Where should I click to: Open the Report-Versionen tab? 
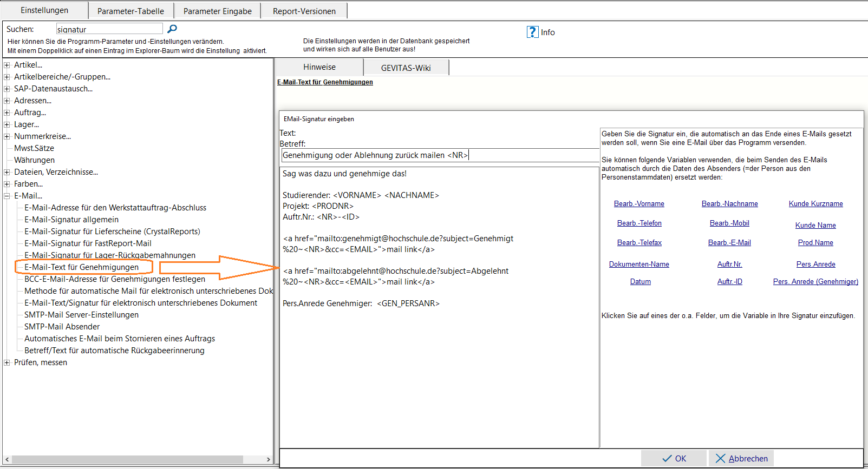pyautogui.click(x=304, y=11)
